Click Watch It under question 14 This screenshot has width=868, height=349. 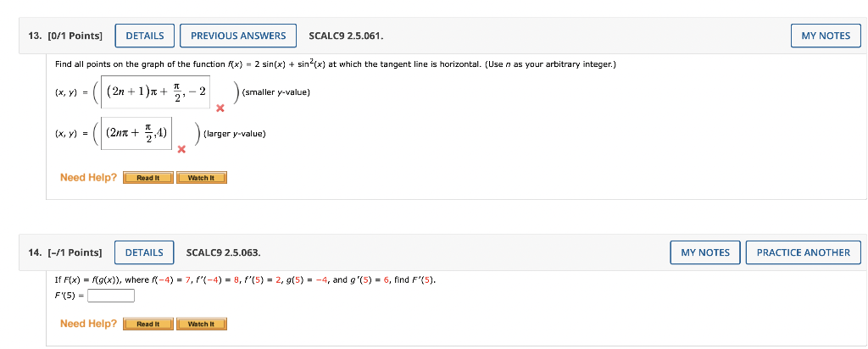pyautogui.click(x=202, y=324)
